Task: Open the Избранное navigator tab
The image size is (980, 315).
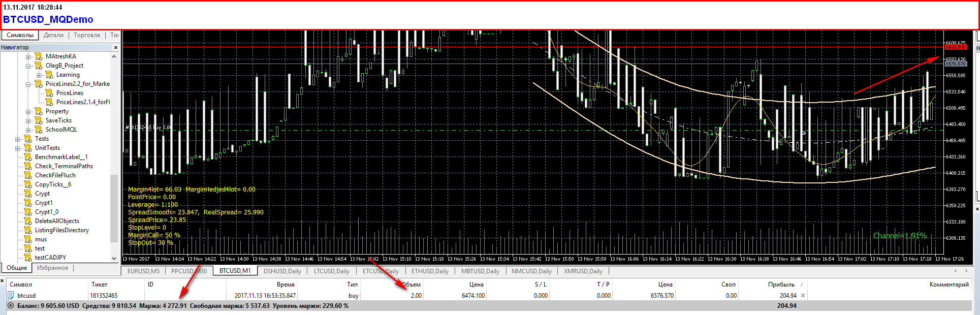Action: [x=52, y=268]
